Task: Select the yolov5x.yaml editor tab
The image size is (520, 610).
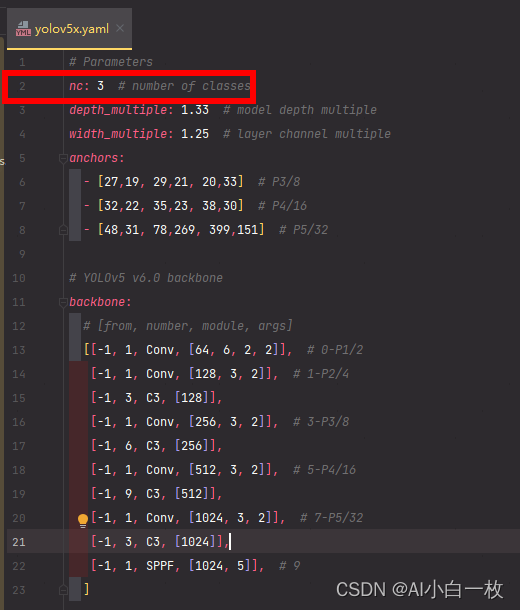Action: (69, 29)
